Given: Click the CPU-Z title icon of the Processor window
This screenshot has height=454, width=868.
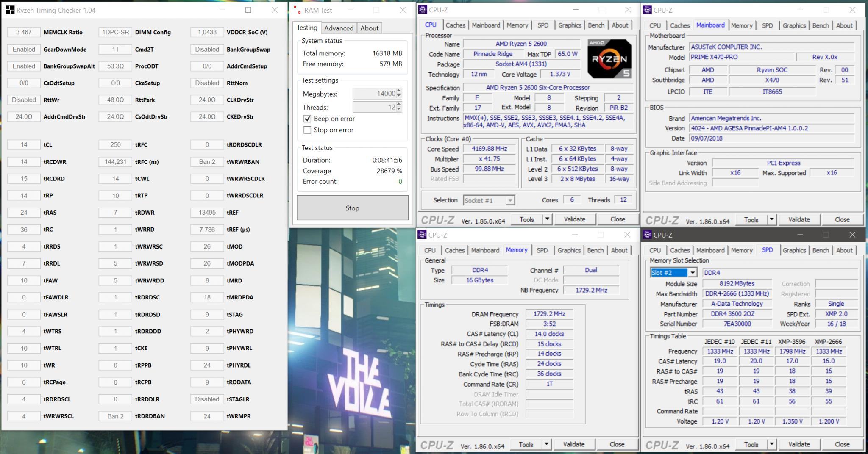Looking at the screenshot, I should point(423,10).
